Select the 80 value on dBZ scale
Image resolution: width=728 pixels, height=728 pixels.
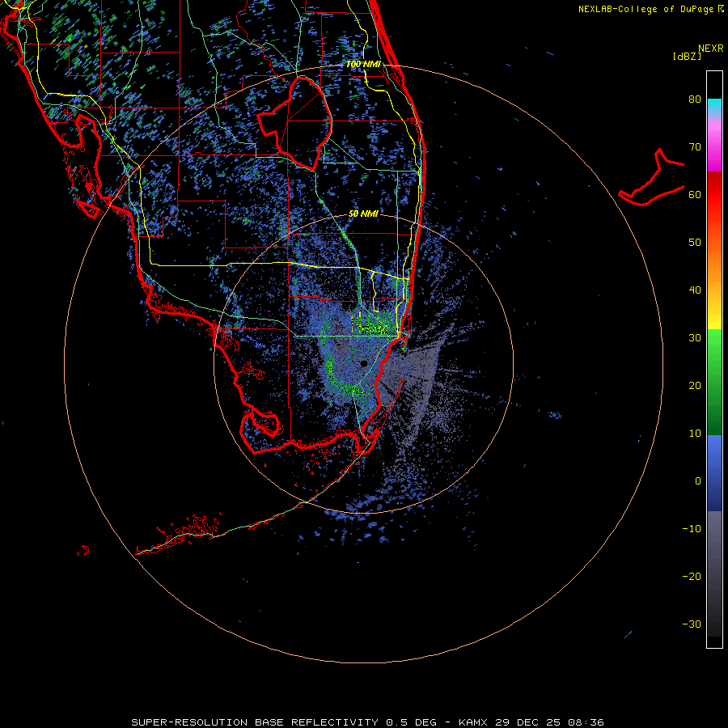[x=695, y=99]
